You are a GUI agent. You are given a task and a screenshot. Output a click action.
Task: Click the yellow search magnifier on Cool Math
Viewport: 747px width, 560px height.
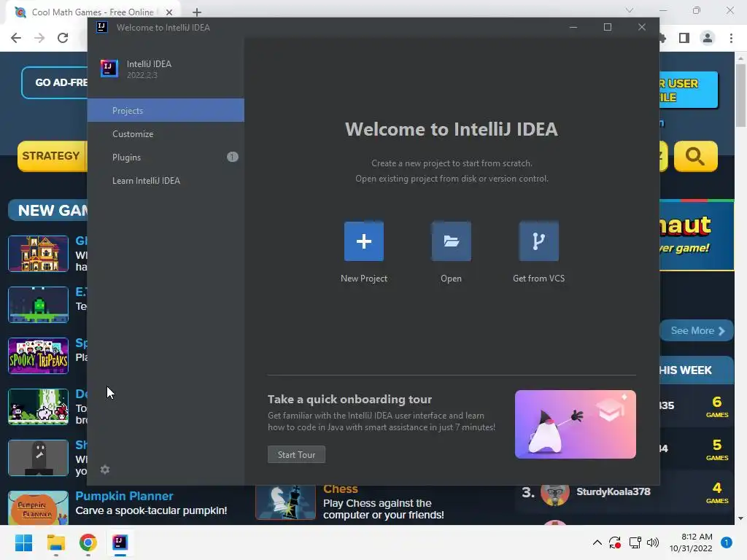[x=695, y=156]
